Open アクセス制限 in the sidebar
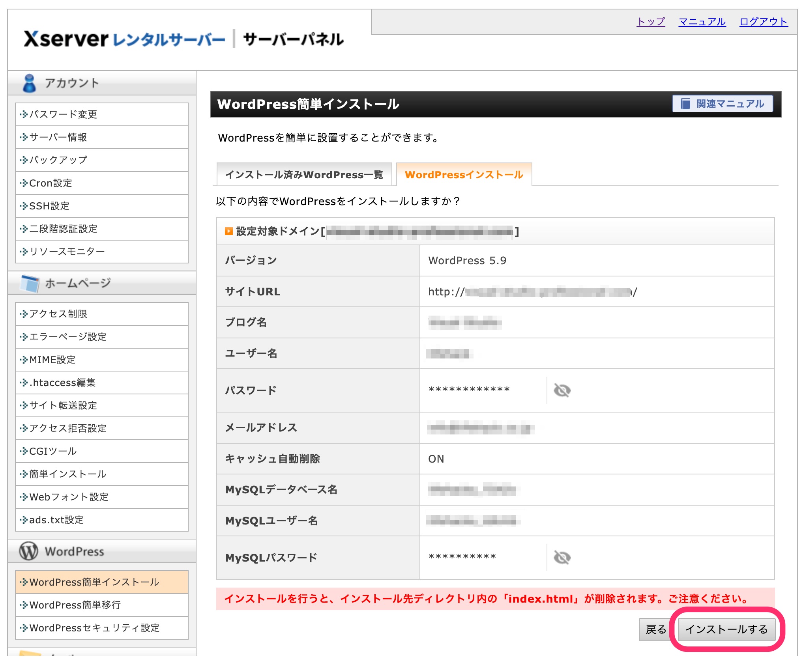Screen dimensions: 805x672 pyautogui.click(x=102, y=314)
